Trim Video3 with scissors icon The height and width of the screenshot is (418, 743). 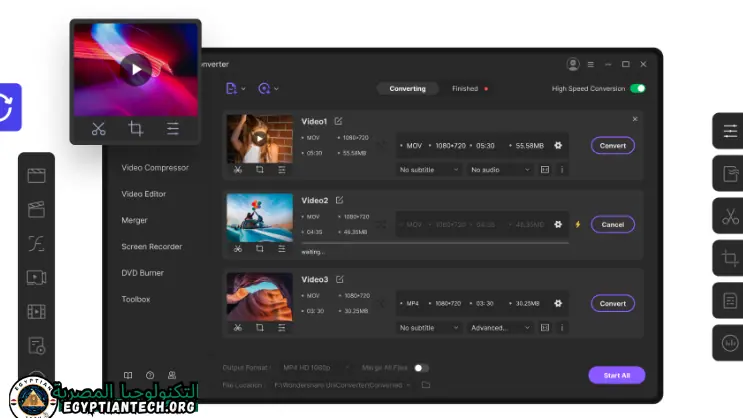[238, 328]
